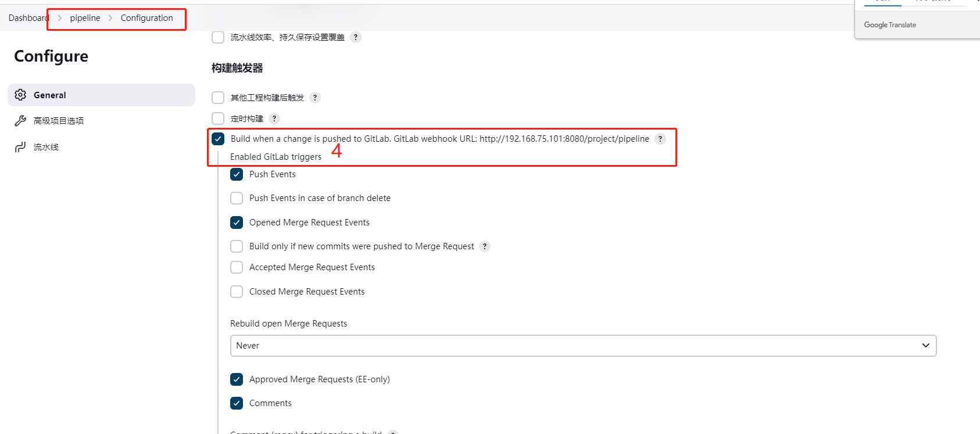The height and width of the screenshot is (434, 980).
Task: Click the chevron after pipeline breadcrumb
Action: click(x=110, y=18)
